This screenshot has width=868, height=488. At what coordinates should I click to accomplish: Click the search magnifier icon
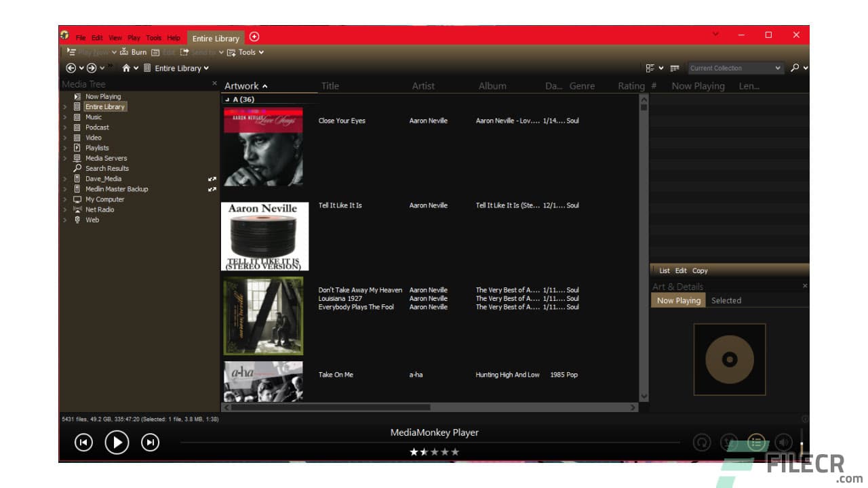coord(795,68)
